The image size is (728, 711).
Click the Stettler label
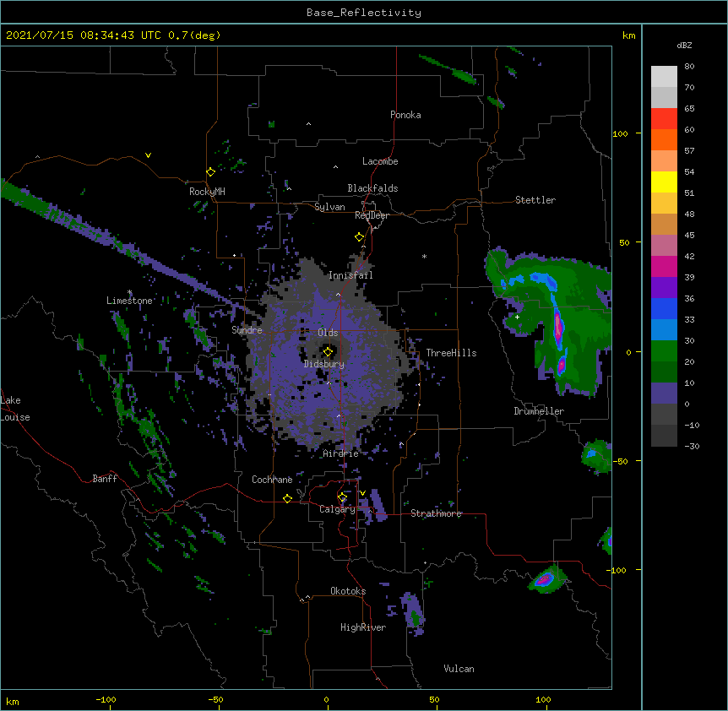pos(535,200)
